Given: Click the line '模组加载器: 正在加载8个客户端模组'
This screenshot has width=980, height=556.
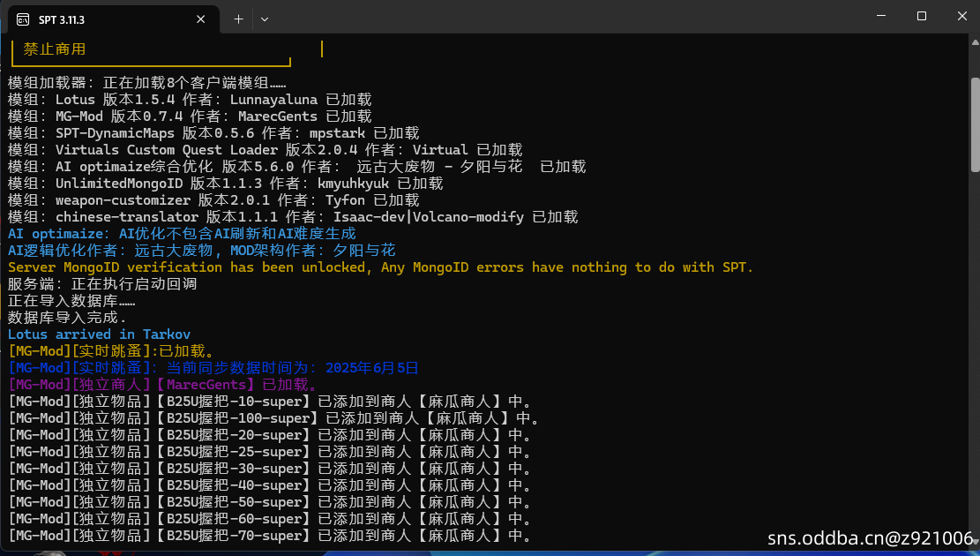Looking at the screenshot, I should coord(147,83).
